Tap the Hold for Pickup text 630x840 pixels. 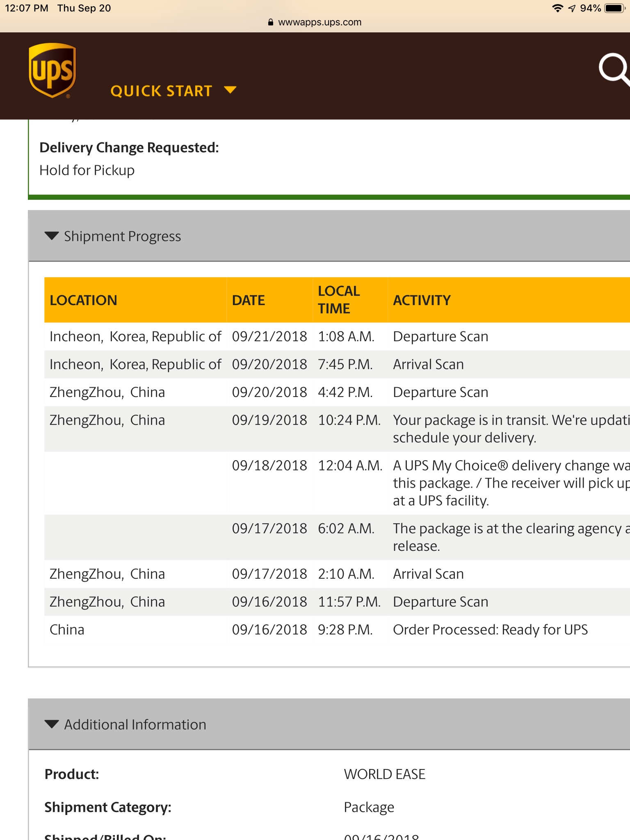point(87,170)
